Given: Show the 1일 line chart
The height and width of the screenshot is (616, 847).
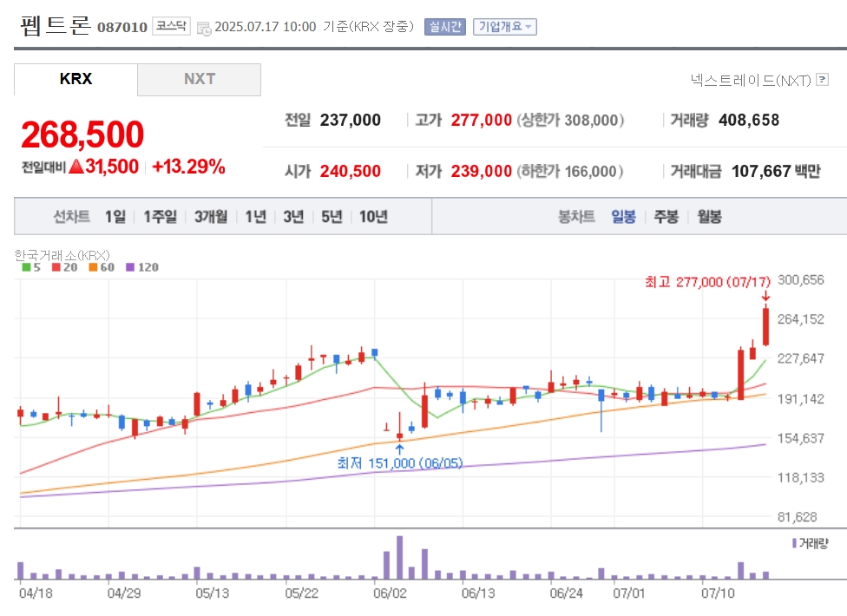Looking at the screenshot, I should click(x=115, y=217).
